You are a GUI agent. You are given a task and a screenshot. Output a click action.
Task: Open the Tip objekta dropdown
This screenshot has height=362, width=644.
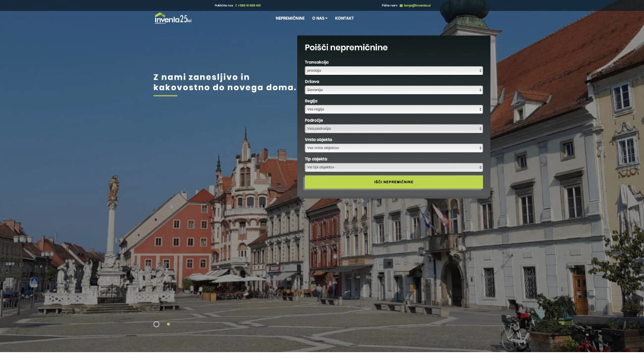tap(393, 167)
